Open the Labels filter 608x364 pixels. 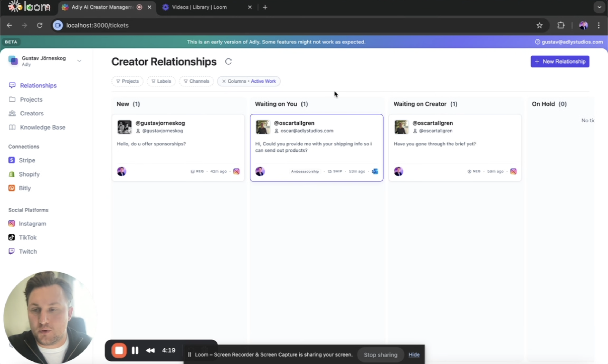[x=161, y=81]
